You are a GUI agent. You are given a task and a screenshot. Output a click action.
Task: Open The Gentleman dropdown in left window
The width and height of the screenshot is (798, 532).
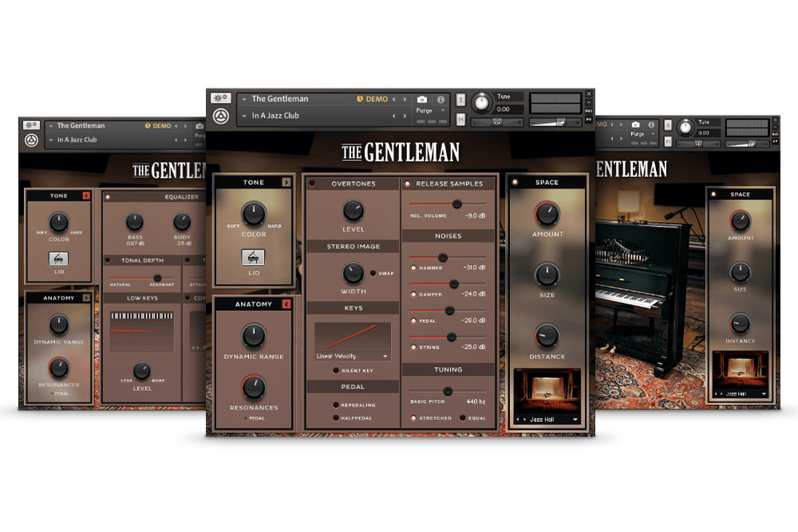(x=51, y=126)
